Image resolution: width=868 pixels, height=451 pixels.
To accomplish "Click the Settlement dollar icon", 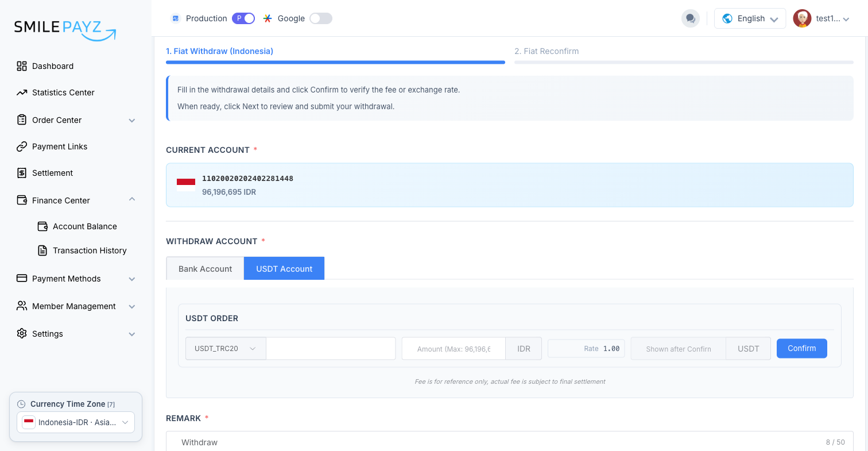I will 22,173.
